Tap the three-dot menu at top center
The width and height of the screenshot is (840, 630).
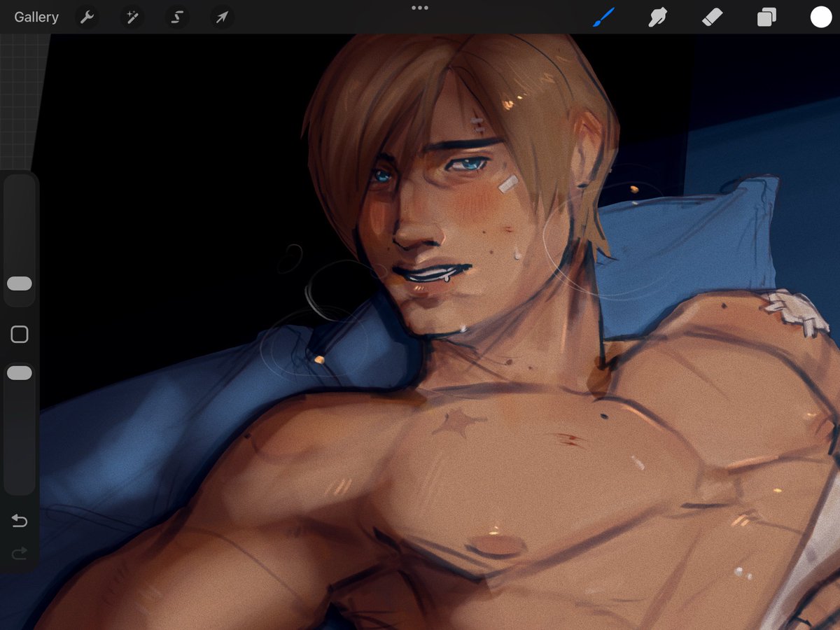tap(420, 8)
